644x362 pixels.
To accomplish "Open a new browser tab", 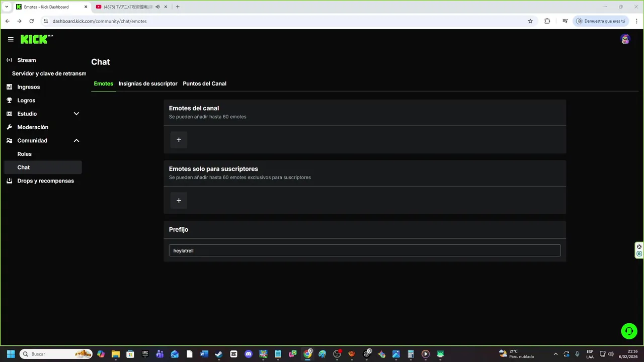I will (178, 7).
